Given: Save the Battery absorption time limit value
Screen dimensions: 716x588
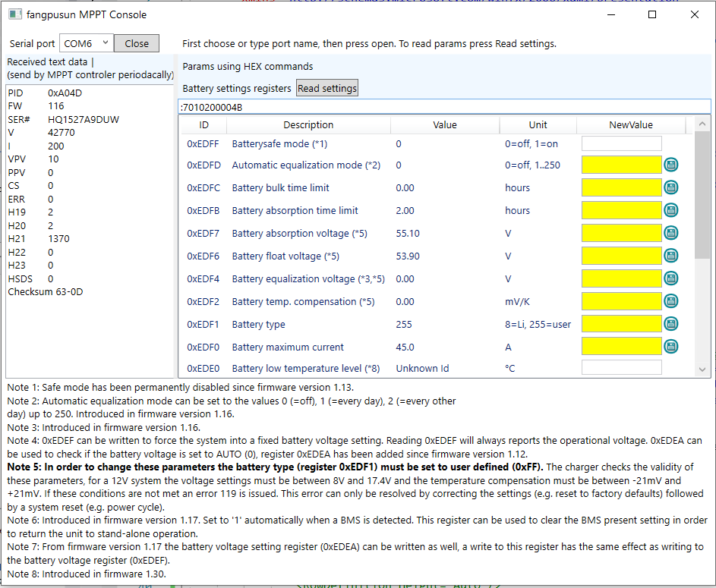Looking at the screenshot, I should tap(670, 210).
